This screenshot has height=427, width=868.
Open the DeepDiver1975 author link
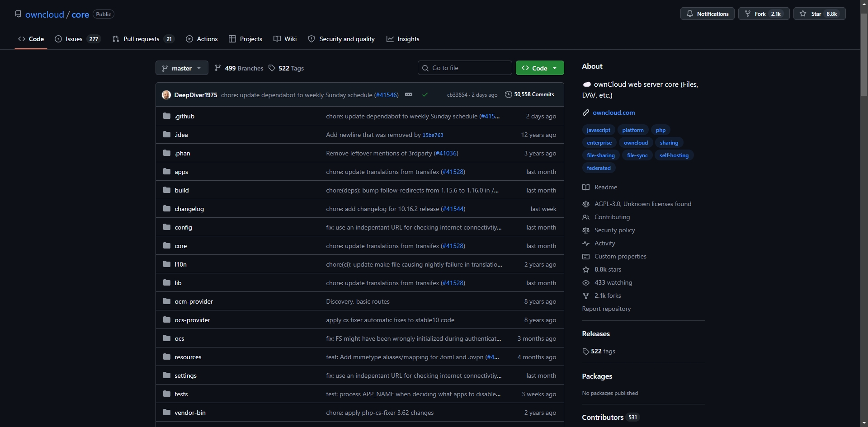tap(196, 95)
